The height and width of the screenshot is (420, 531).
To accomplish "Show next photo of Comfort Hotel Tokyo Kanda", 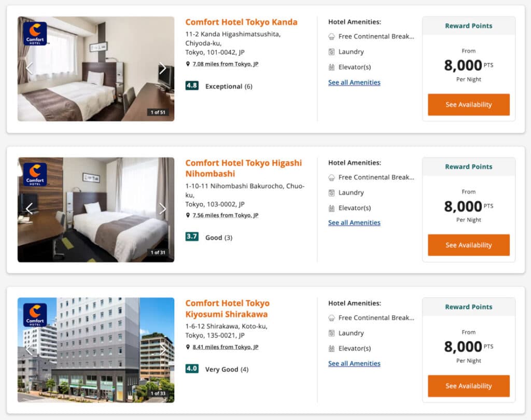I will tap(163, 68).
